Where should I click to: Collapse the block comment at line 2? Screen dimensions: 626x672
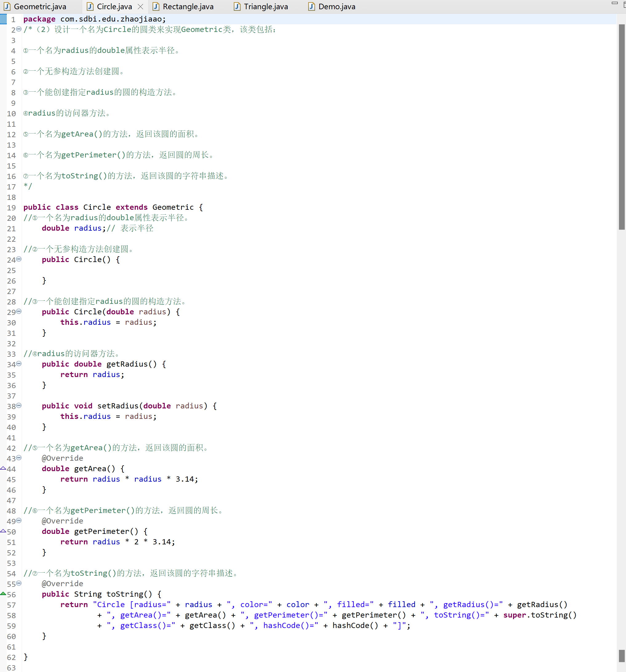[x=19, y=29]
